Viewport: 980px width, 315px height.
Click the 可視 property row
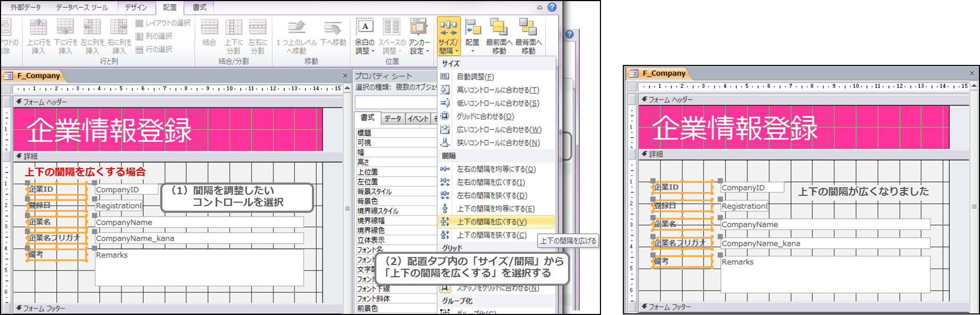tap(397, 143)
